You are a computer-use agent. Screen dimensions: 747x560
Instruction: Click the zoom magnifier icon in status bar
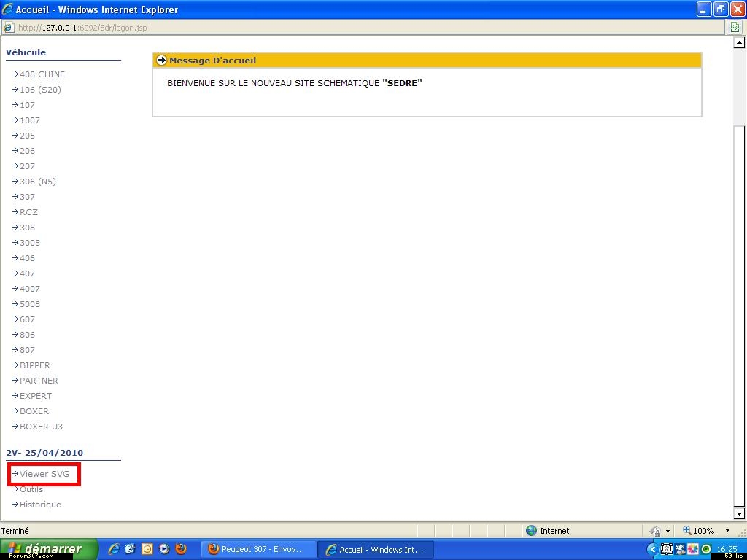687,531
